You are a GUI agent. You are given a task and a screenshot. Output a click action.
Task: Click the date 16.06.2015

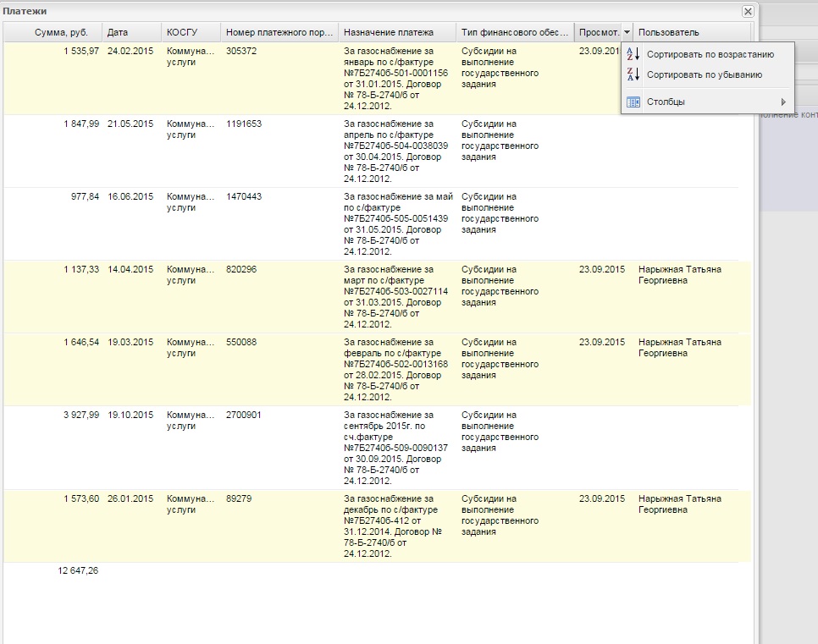pos(130,196)
